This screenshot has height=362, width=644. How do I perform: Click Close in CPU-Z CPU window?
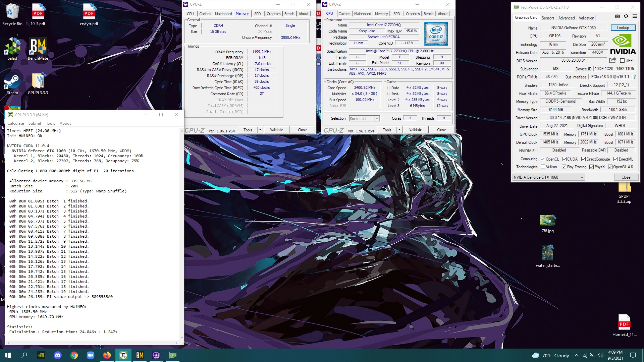(x=441, y=130)
